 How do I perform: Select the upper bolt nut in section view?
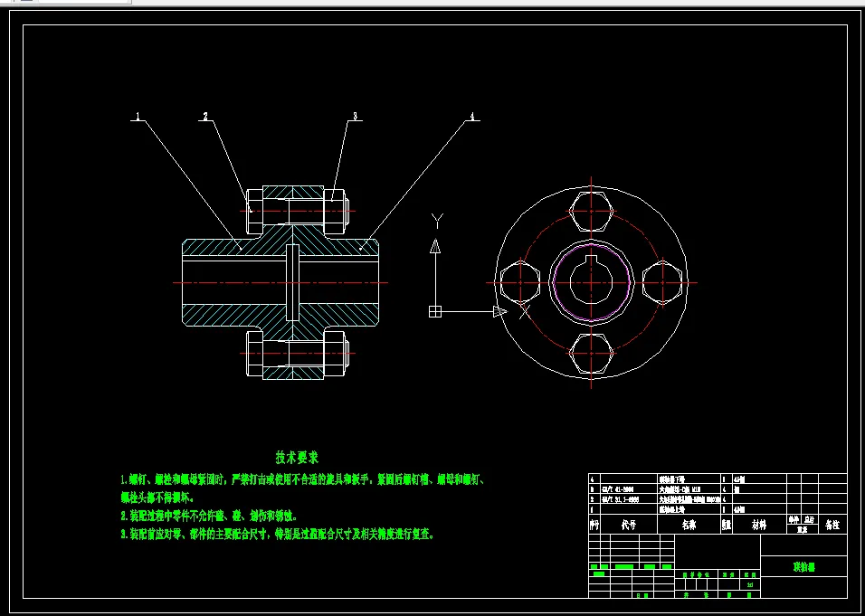coord(334,211)
